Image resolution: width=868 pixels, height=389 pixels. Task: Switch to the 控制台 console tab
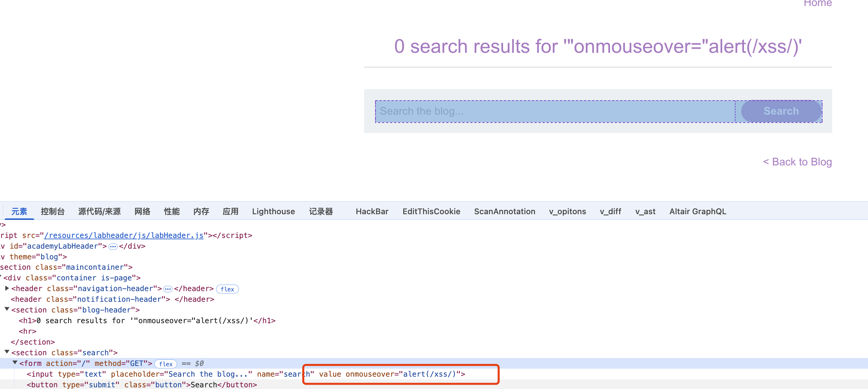pos(52,211)
